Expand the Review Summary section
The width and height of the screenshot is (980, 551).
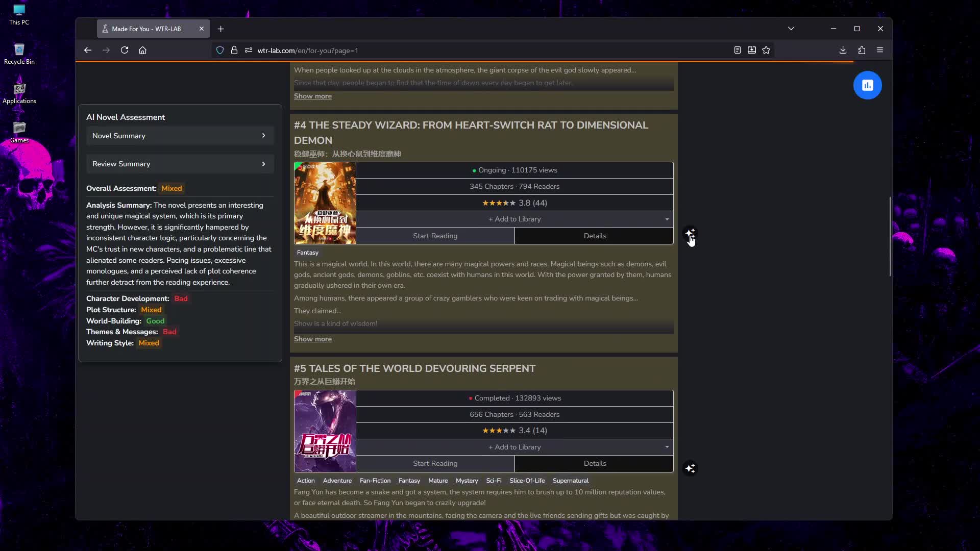click(x=180, y=164)
